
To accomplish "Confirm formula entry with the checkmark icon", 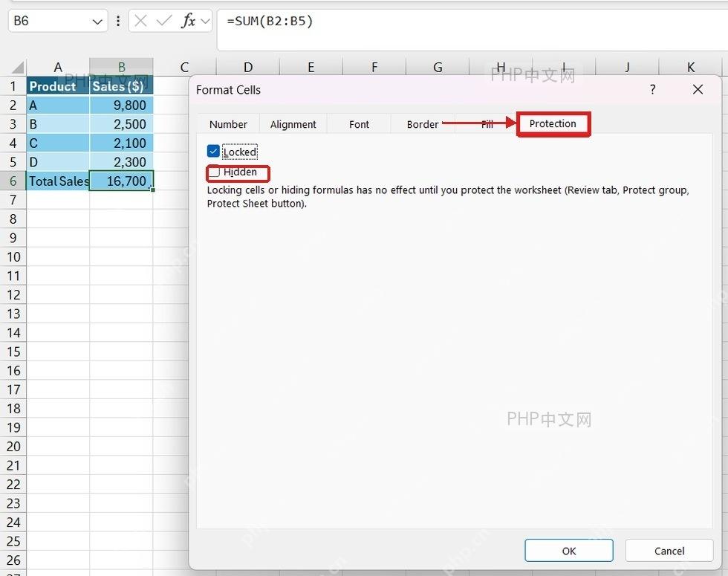I will pyautogui.click(x=164, y=21).
